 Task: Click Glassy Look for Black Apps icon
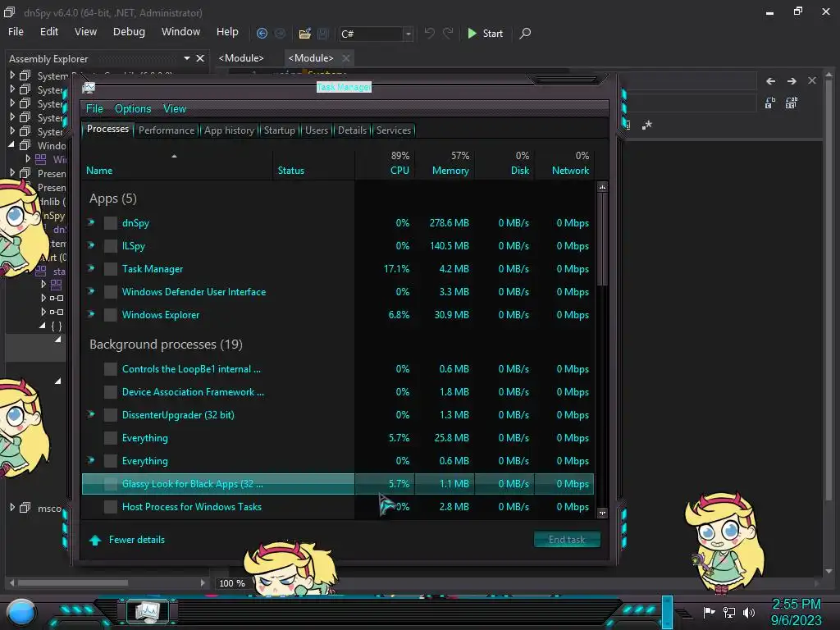point(111,484)
